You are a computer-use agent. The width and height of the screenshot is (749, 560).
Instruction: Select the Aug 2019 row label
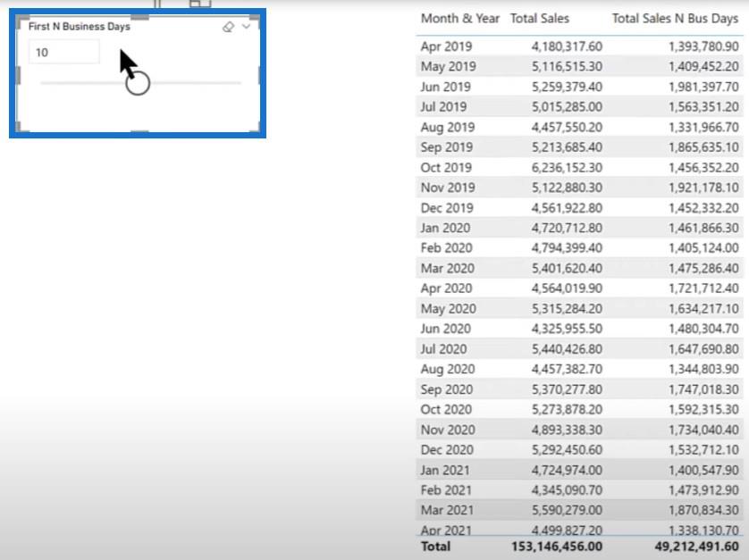448,127
